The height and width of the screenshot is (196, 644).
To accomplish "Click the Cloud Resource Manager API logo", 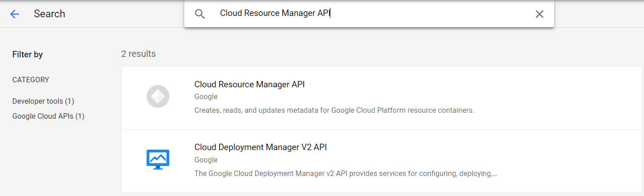I will point(158,97).
